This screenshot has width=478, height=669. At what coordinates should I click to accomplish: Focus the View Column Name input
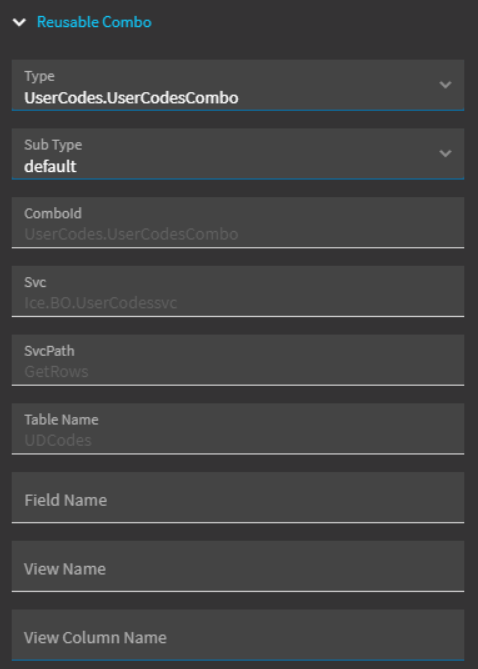click(x=238, y=635)
